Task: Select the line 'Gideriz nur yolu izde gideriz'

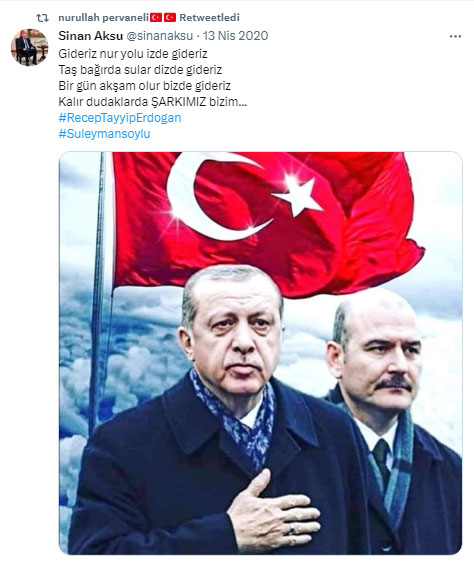Action: tap(133, 54)
